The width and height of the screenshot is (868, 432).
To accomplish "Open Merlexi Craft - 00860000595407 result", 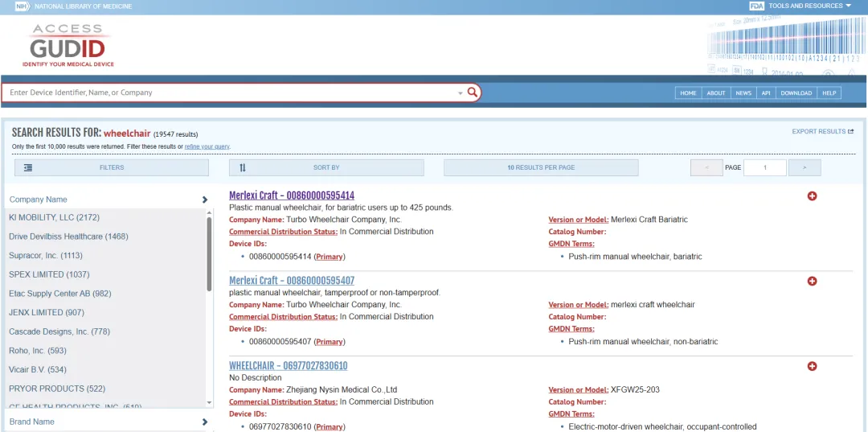I will point(292,280).
